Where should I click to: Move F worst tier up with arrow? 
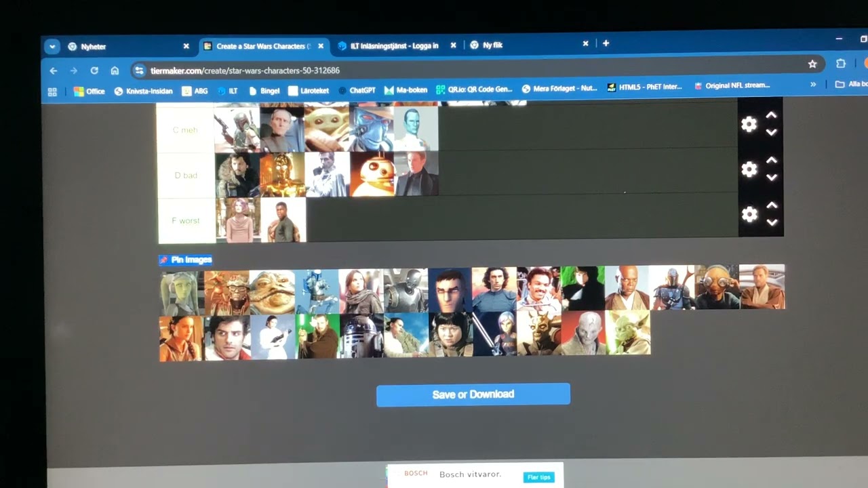click(771, 205)
